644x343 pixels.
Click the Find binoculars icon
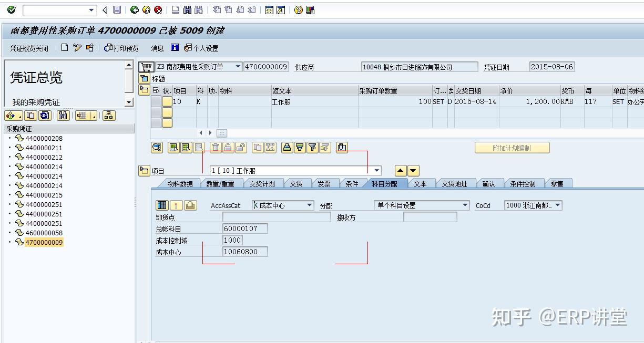click(187, 9)
